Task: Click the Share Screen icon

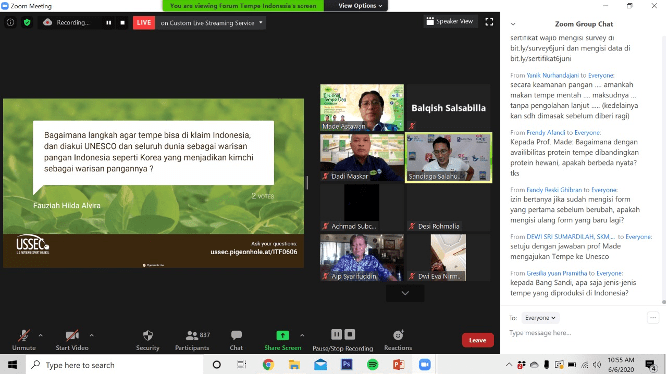Action: pyautogui.click(x=282, y=335)
